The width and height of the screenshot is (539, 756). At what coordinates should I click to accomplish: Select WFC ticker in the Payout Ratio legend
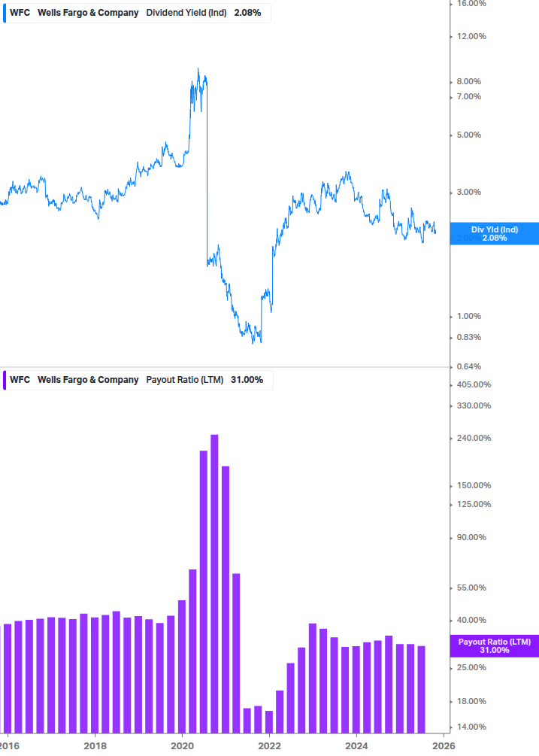[x=20, y=380]
